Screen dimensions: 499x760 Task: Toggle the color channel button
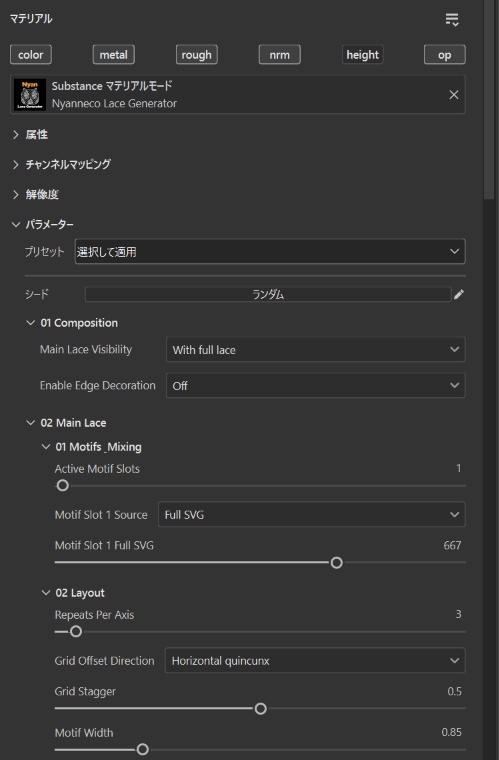(x=31, y=55)
